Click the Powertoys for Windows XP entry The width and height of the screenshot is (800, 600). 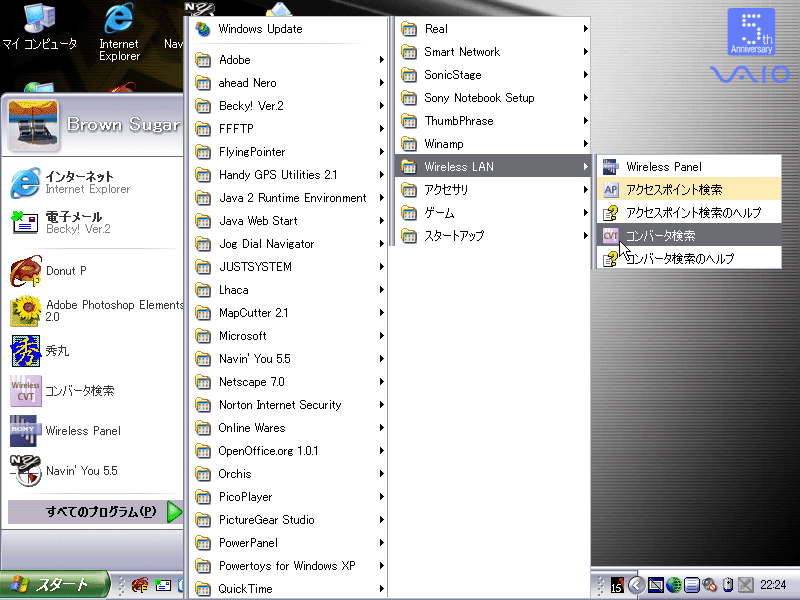pyautogui.click(x=289, y=566)
